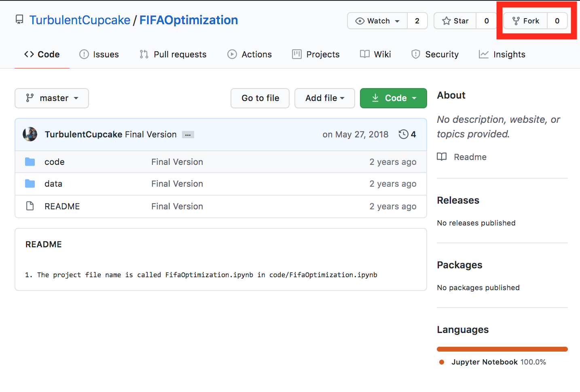Open the TurbulentCupcake owner profile link
The image size is (580, 392).
(80, 20)
